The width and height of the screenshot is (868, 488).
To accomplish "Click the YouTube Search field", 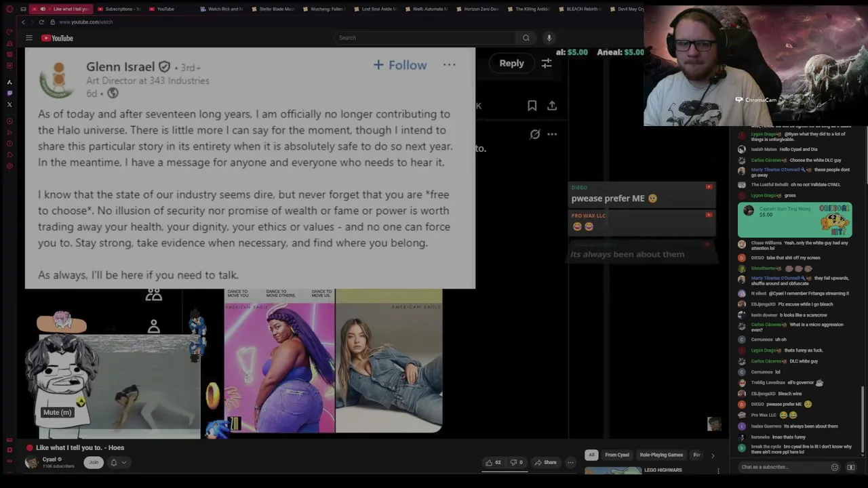I will 425,38.
